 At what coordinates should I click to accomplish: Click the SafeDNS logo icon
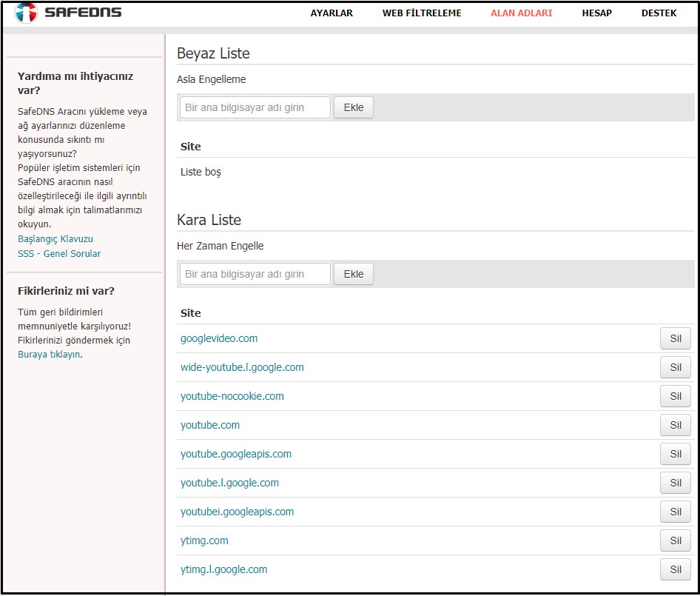point(26,13)
